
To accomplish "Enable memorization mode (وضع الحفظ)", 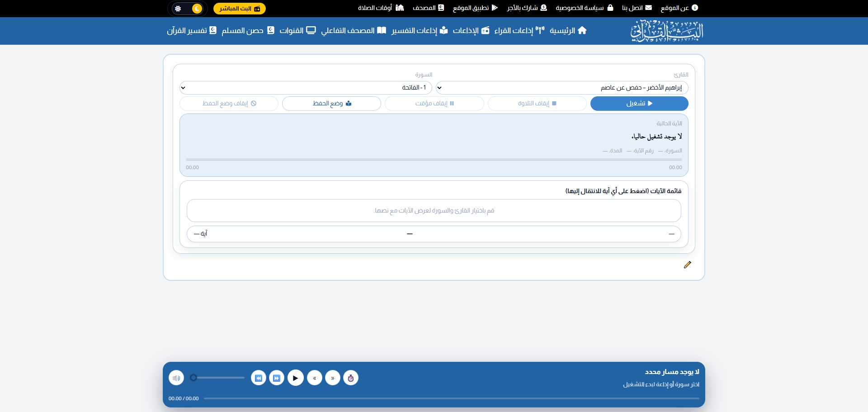I will (331, 104).
